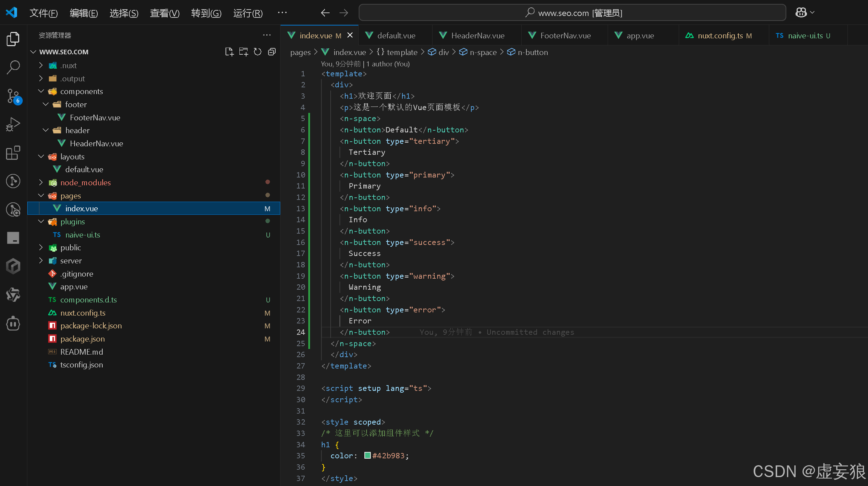Open Source Control view with badge 6
The width and height of the screenshot is (868, 486).
13,96
